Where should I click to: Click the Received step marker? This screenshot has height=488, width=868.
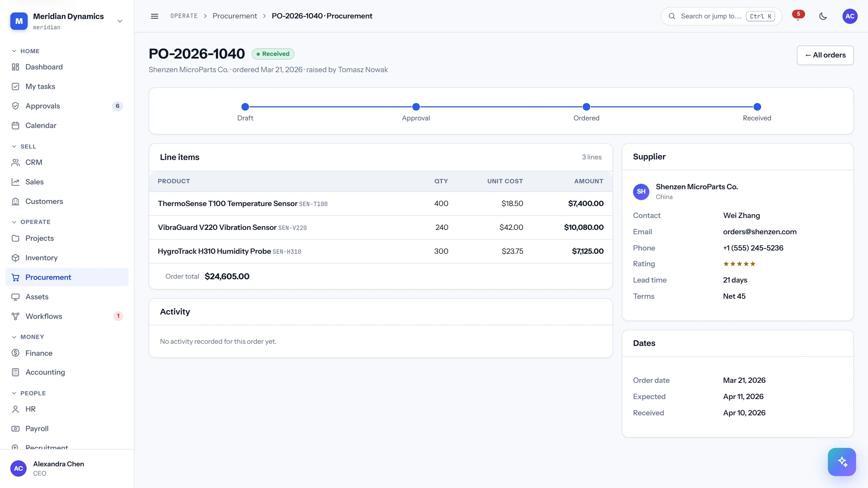pos(757,107)
